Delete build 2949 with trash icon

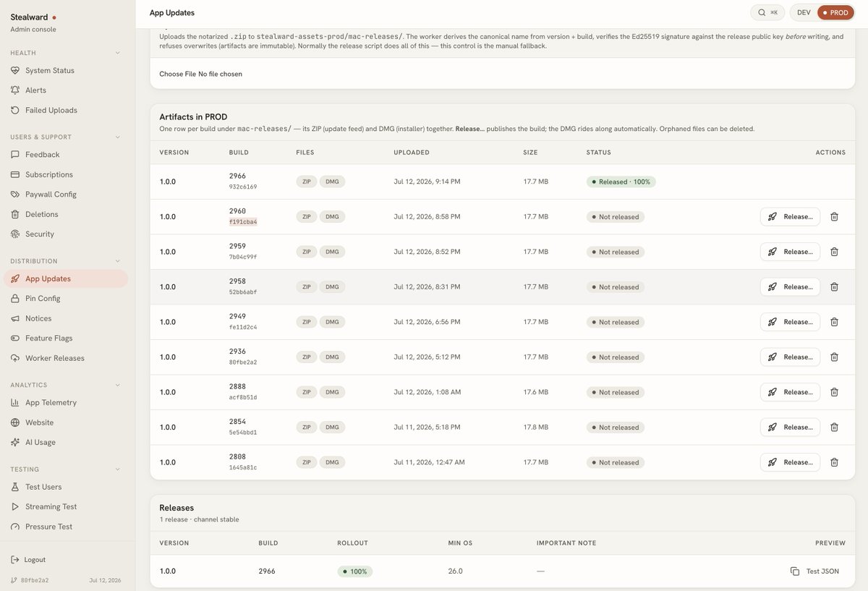pyautogui.click(x=834, y=322)
